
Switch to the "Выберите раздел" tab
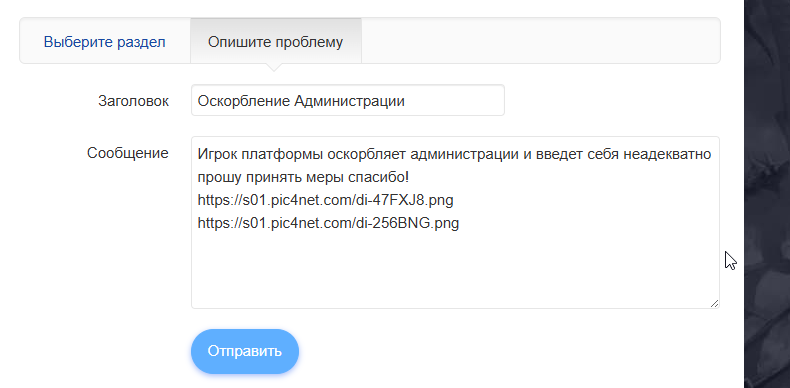coord(104,41)
